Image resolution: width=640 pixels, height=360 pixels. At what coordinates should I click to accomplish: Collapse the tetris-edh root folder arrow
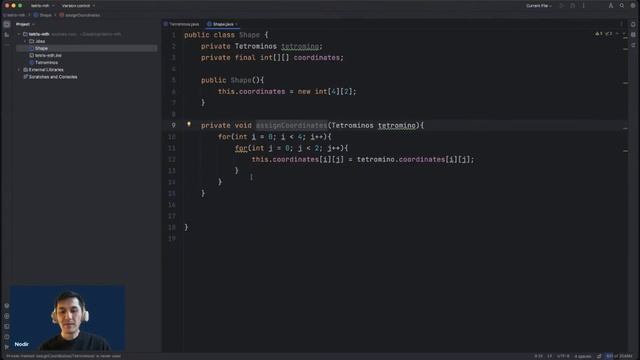(x=19, y=34)
